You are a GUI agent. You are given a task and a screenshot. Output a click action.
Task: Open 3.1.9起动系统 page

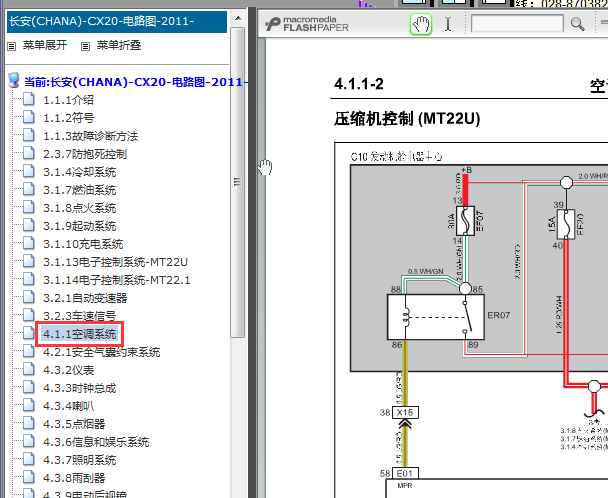pos(79,226)
